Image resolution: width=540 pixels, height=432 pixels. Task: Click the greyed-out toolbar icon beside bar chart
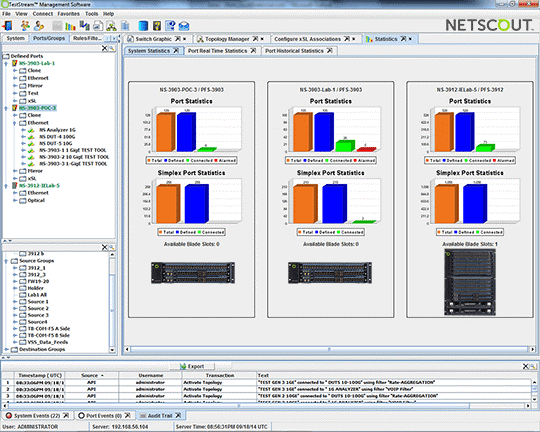click(x=57, y=26)
